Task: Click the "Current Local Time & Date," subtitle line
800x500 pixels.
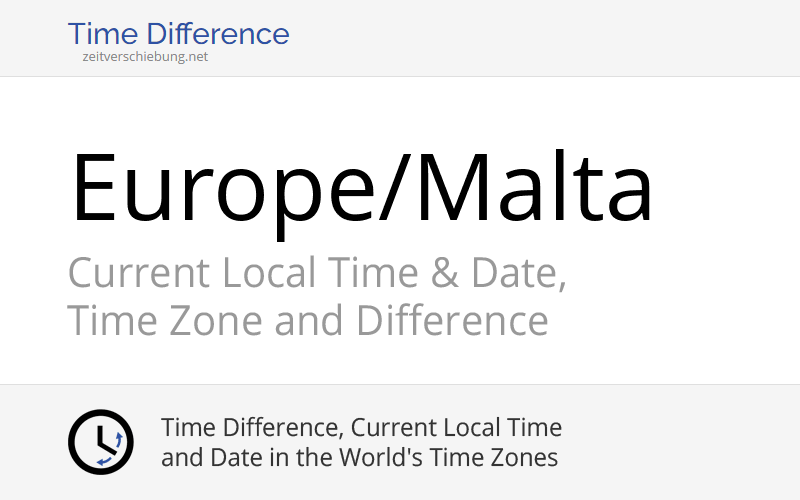Action: pyautogui.click(x=317, y=273)
